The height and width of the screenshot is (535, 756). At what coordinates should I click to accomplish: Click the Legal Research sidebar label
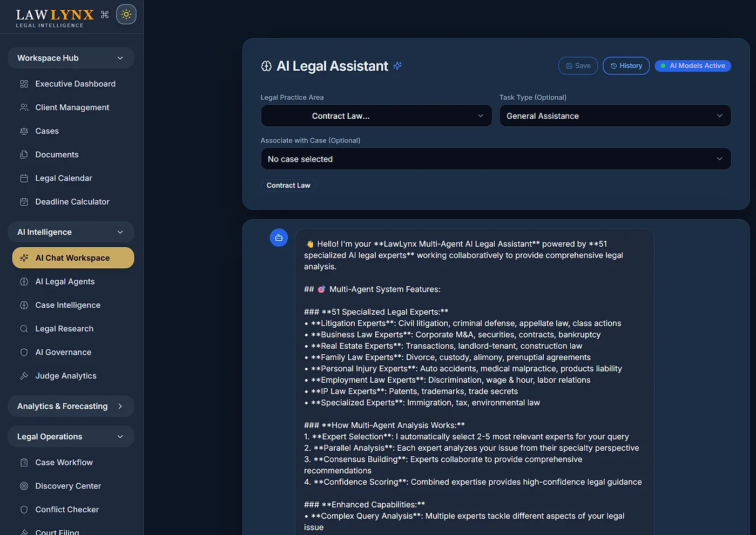(64, 329)
